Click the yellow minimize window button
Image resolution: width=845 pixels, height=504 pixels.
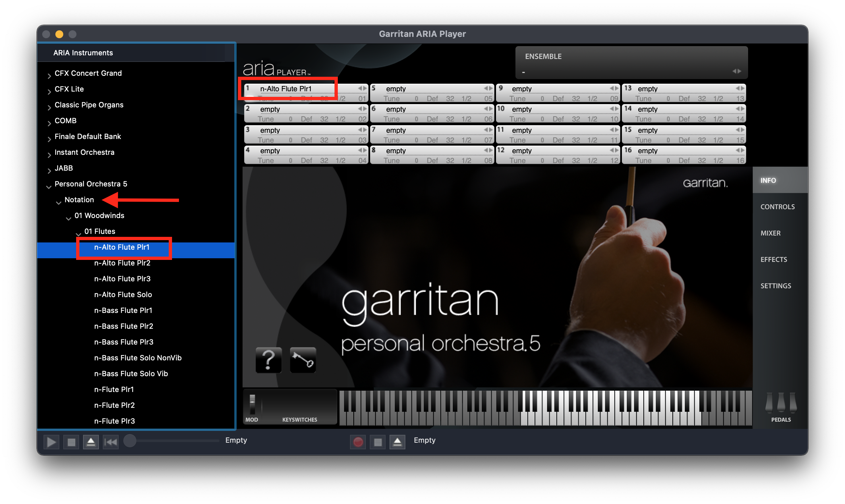(x=59, y=34)
